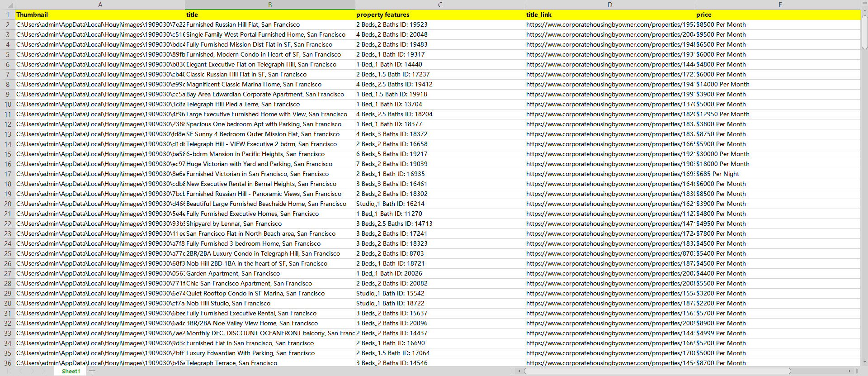Select cell 'Garden Apartment, San Francisco'
The image size is (868, 376).
[270, 273]
